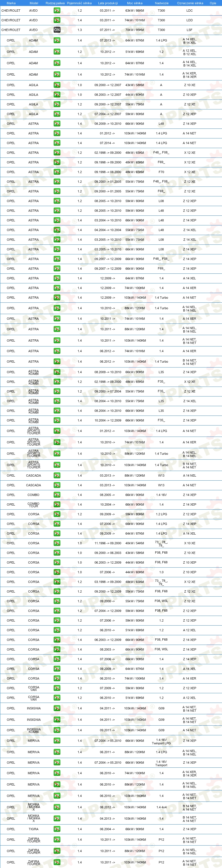Click the '70kW / 95KM' power cell

pyautogui.click(x=135, y=30)
